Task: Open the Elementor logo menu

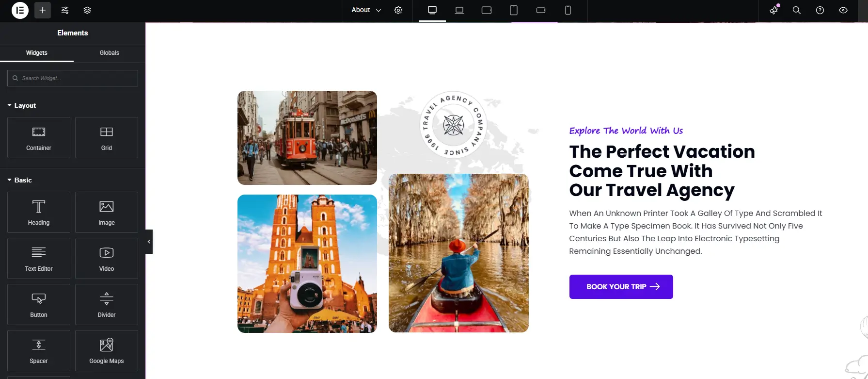Action: click(x=20, y=10)
